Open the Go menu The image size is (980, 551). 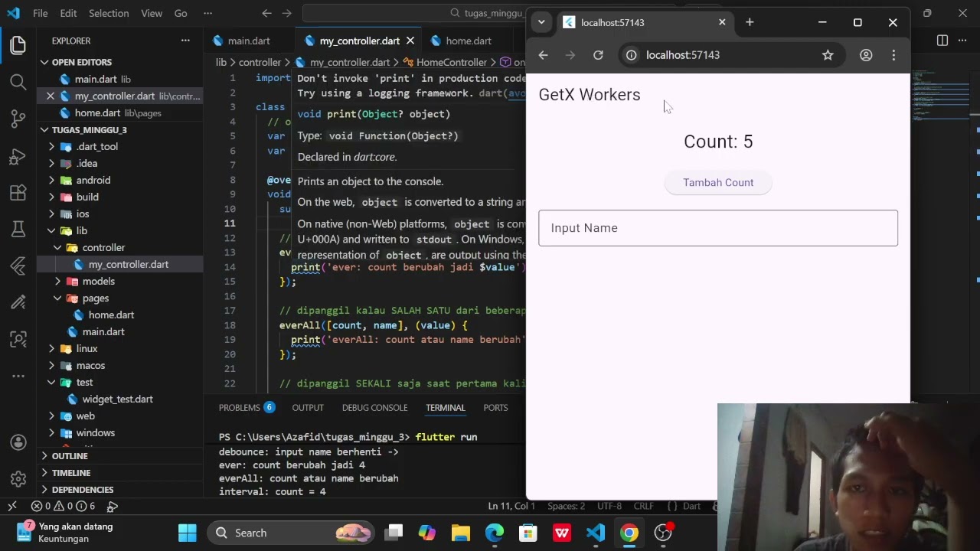pyautogui.click(x=181, y=13)
